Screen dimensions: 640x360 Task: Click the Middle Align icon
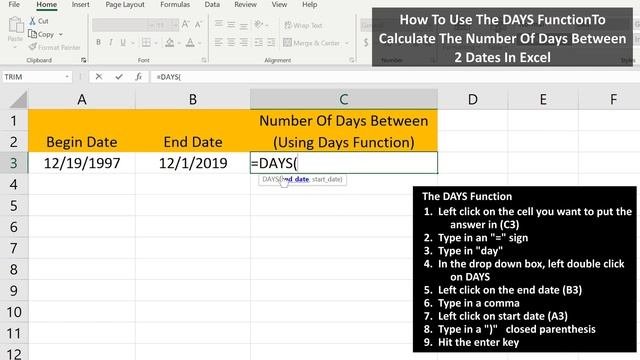231,24
